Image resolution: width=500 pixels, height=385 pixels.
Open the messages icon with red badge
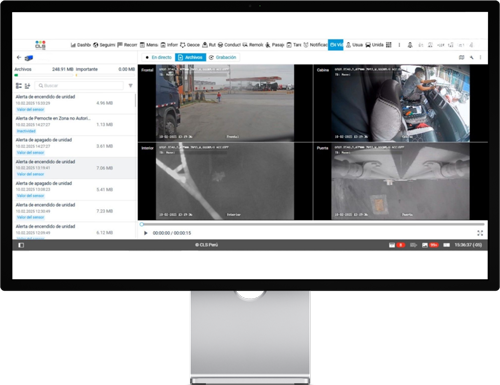[x=392, y=245]
